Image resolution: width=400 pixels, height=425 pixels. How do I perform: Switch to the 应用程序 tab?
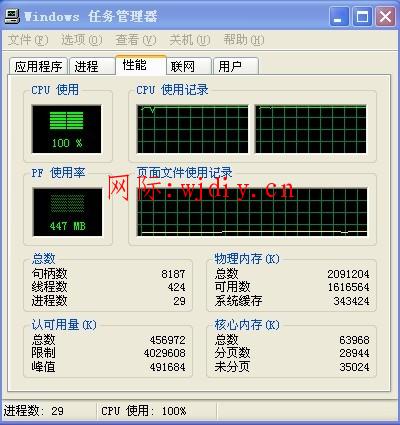[38, 66]
